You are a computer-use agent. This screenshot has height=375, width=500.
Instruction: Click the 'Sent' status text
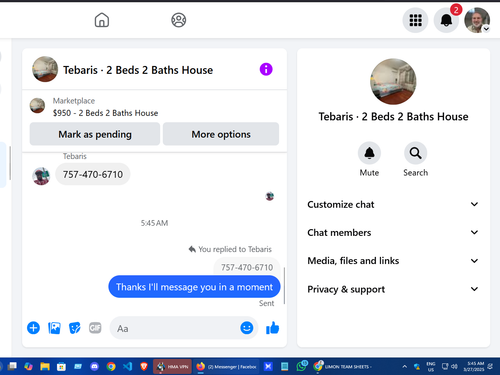click(x=266, y=303)
